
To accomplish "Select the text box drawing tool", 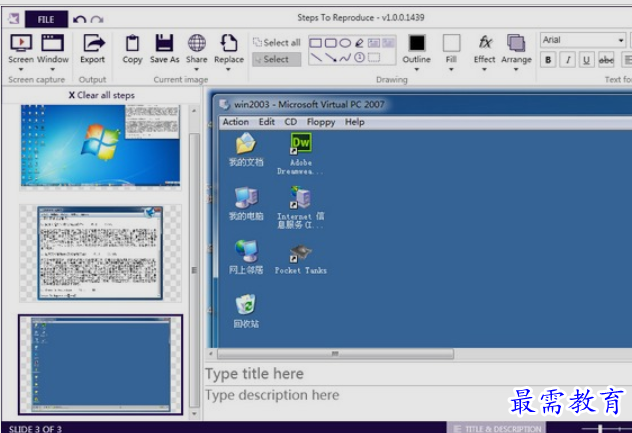I will click(x=374, y=43).
